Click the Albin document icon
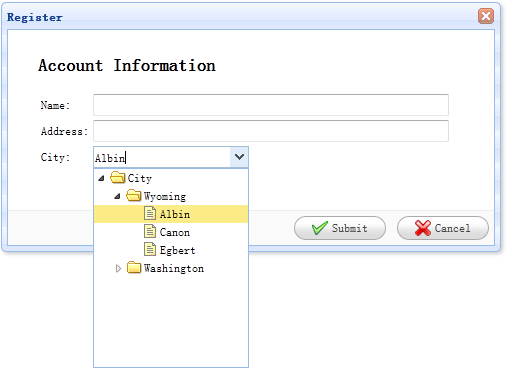This screenshot has width=508, height=371. [150, 213]
